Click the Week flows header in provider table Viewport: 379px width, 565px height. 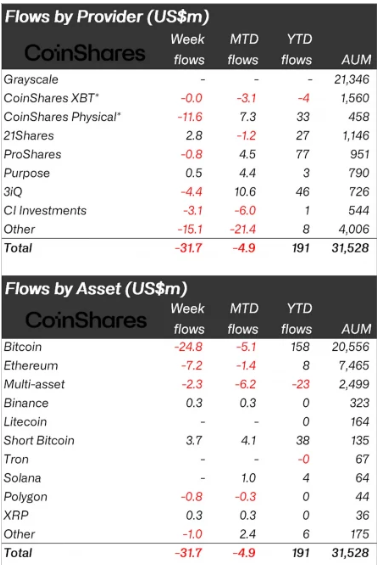coord(188,49)
